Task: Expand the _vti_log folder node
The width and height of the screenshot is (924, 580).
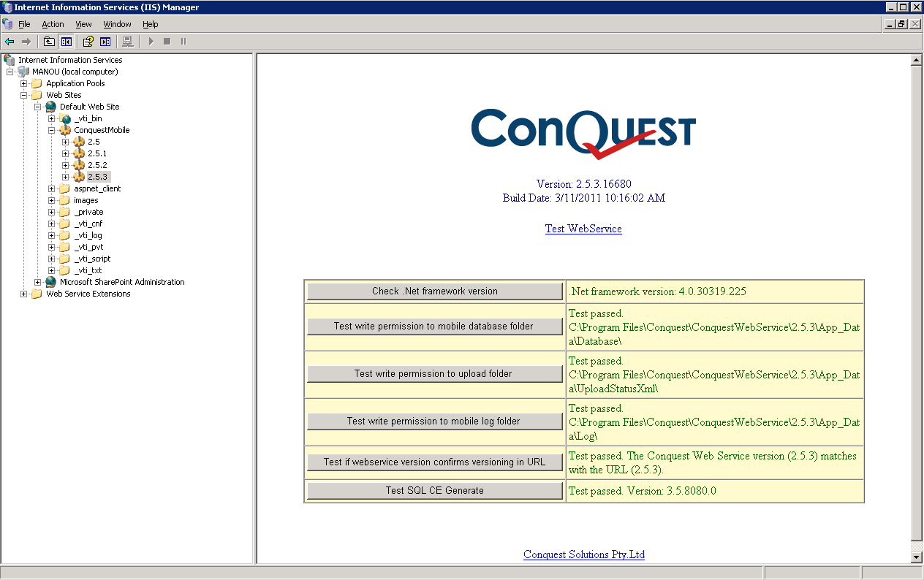Action: [x=52, y=235]
